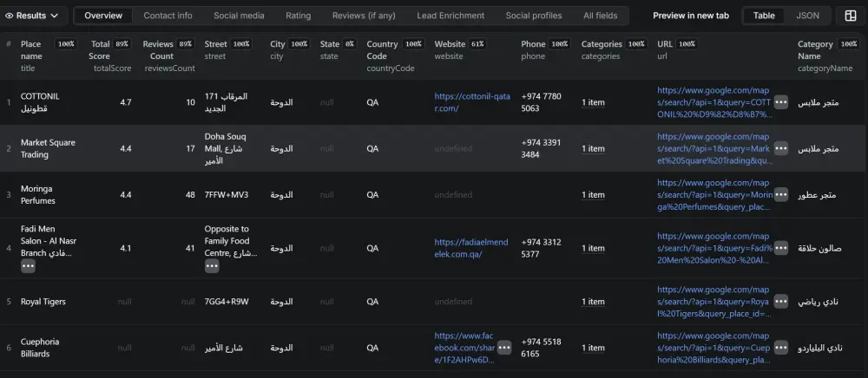Open the Social profiles tab
Screen dimensions: 868x378
[x=534, y=16]
